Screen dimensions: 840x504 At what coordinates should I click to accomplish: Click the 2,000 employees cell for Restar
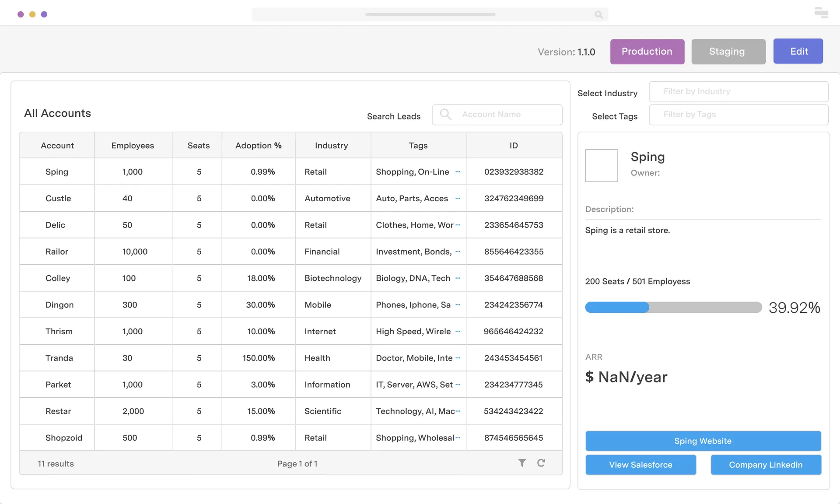click(x=133, y=411)
